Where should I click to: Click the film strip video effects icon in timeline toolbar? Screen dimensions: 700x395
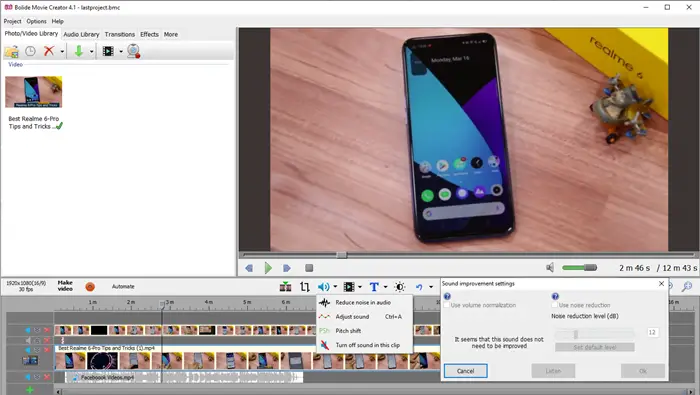click(349, 287)
